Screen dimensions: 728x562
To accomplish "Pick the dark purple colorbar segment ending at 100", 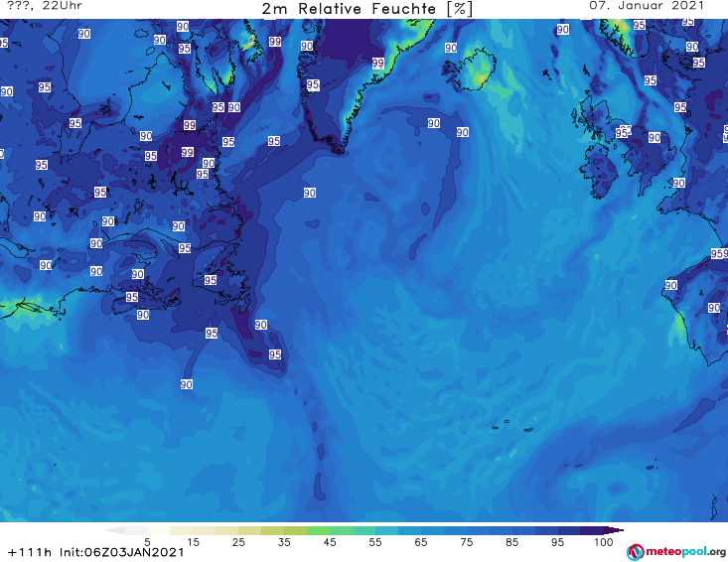I will pyautogui.click(x=592, y=530).
